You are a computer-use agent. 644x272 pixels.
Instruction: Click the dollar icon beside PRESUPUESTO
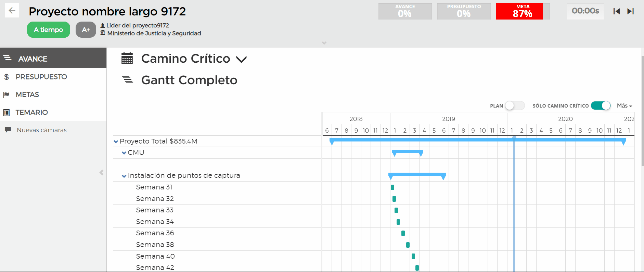(7, 77)
